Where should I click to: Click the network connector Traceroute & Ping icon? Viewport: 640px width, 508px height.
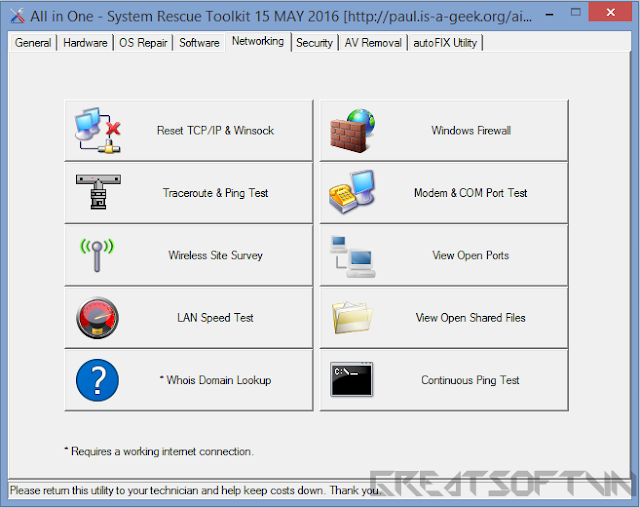point(98,192)
